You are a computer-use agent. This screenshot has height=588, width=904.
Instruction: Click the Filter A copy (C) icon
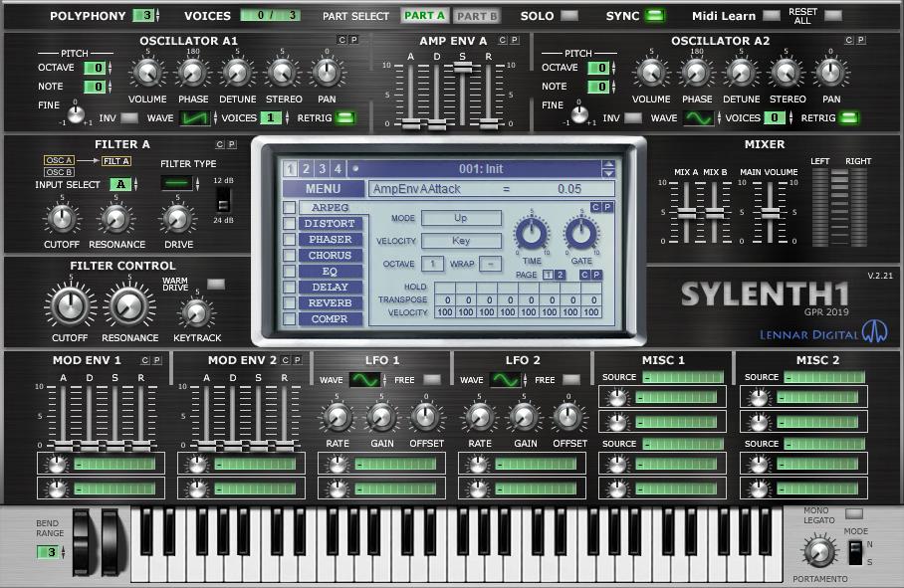click(220, 144)
